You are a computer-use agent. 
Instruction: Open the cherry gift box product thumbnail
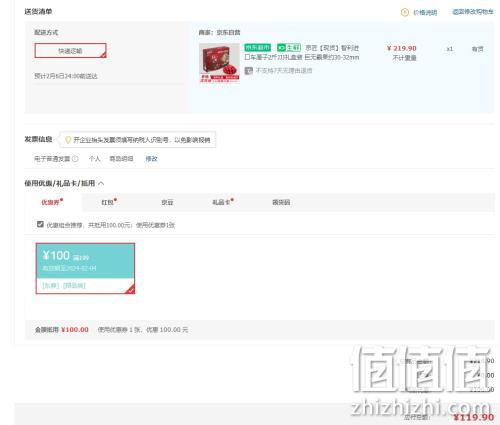219,63
